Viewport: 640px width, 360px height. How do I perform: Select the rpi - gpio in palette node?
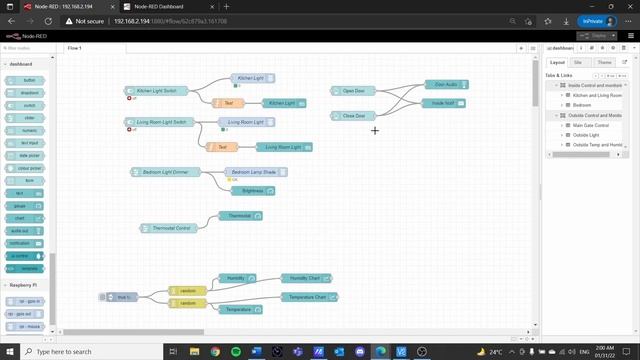(x=25, y=301)
